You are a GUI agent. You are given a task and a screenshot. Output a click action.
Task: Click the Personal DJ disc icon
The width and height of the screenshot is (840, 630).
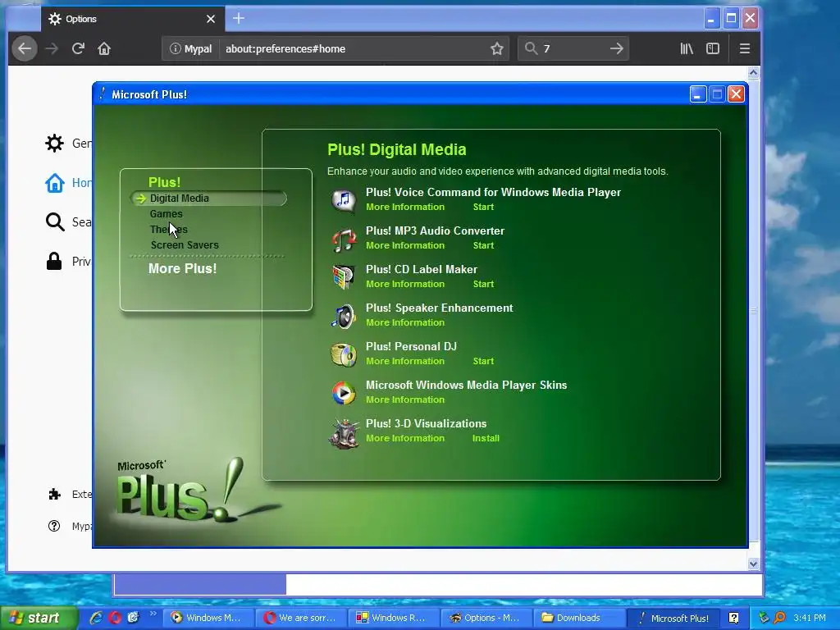[x=344, y=354]
